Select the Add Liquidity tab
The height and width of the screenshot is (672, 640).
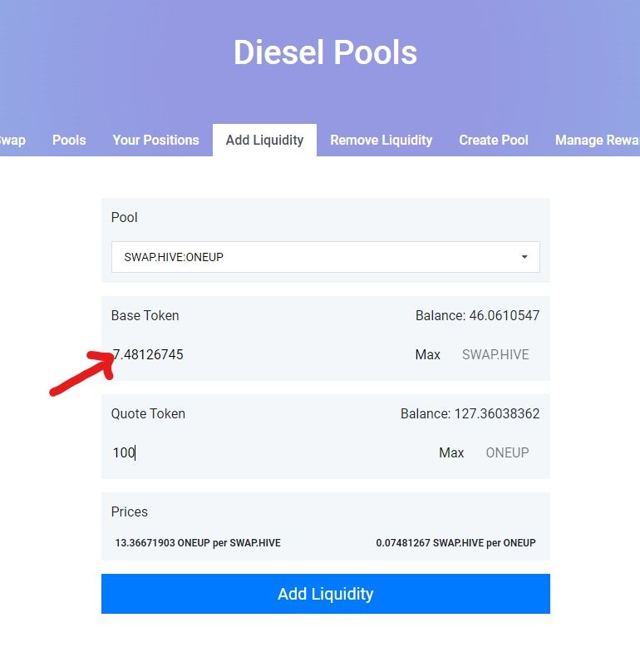click(265, 141)
